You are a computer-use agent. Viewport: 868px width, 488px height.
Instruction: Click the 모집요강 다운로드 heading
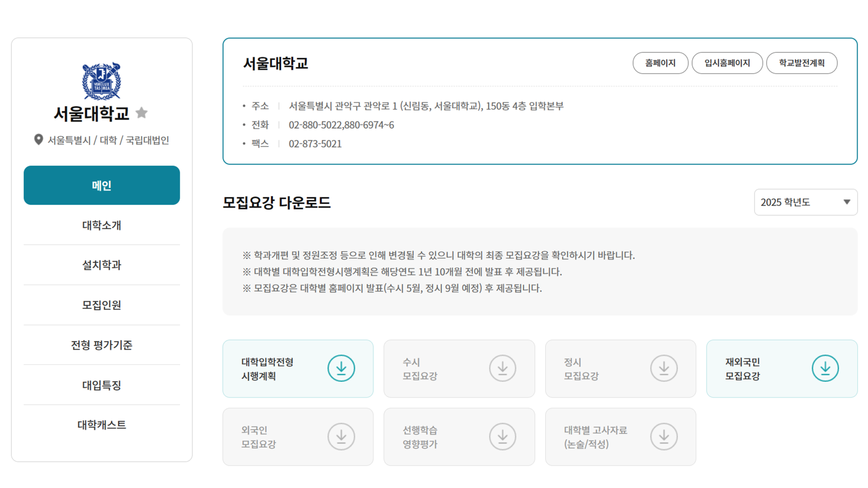tap(276, 202)
